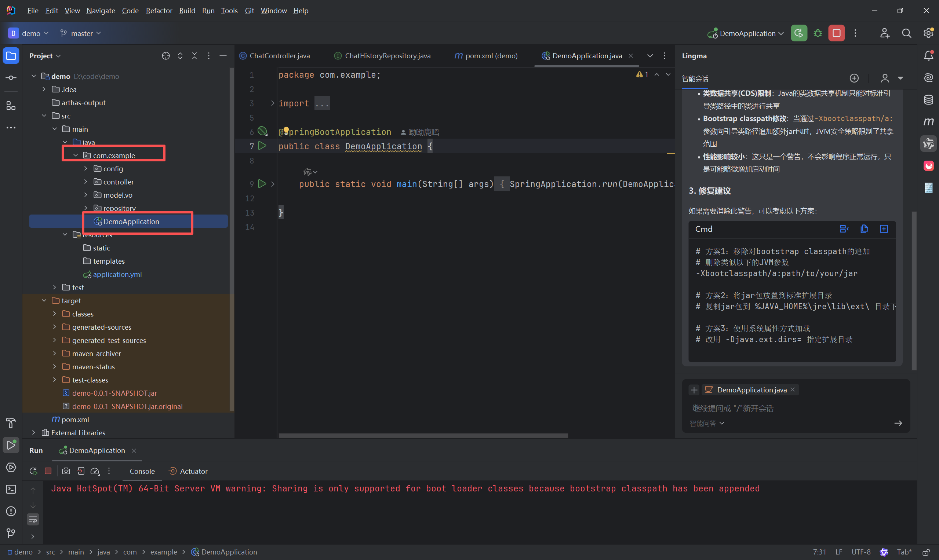Toggle soft-wrap in the Run console
The width and height of the screenshot is (939, 560).
33,520
